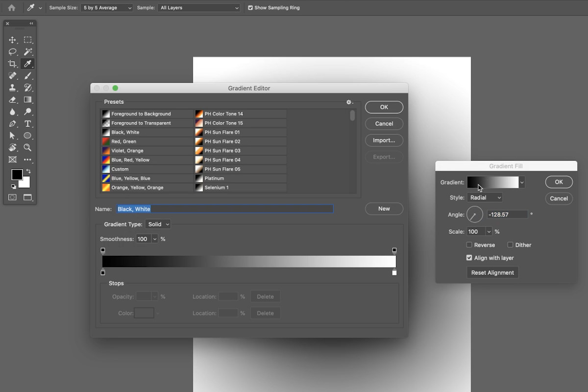The width and height of the screenshot is (588, 392).
Task: Click the Reset Alignment button
Action: point(492,273)
